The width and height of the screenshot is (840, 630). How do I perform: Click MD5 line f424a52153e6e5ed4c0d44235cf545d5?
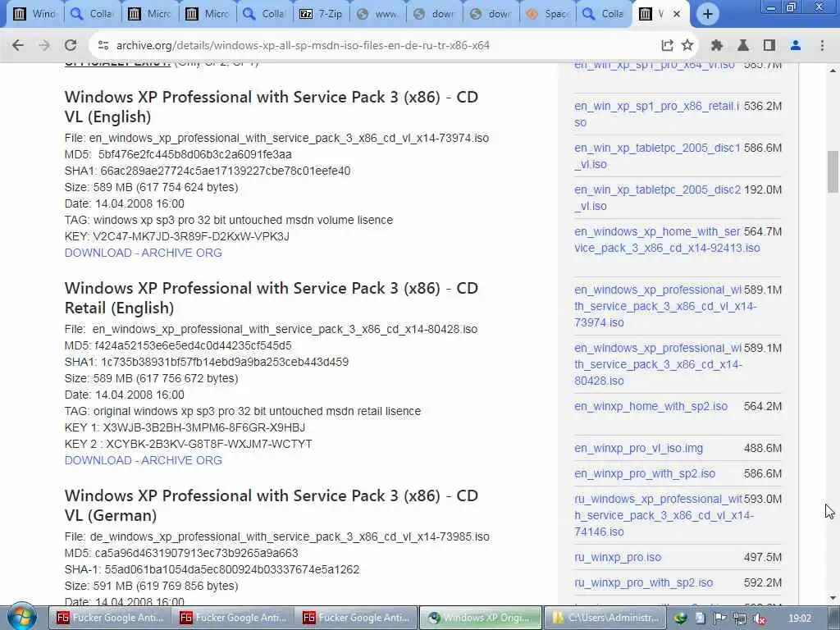(178, 345)
